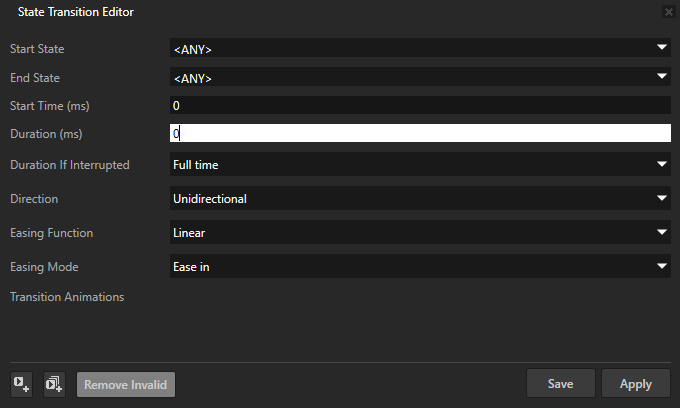Click the Easing Function label text
This screenshot has height=408, width=680.
tap(51, 233)
